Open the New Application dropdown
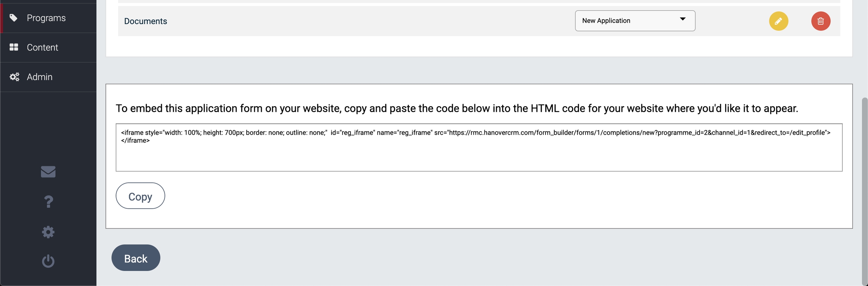This screenshot has height=286, width=868. (x=634, y=21)
